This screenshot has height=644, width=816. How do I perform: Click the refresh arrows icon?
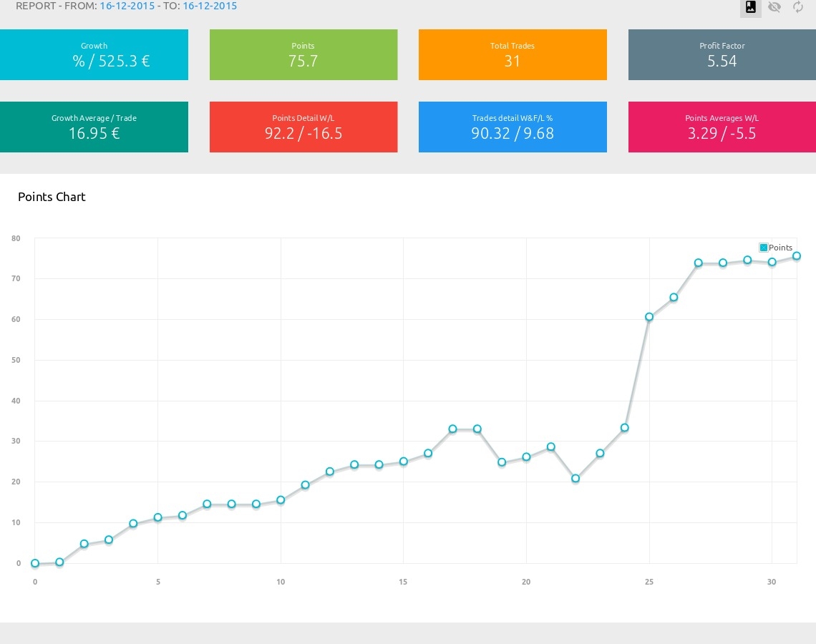(798, 7)
